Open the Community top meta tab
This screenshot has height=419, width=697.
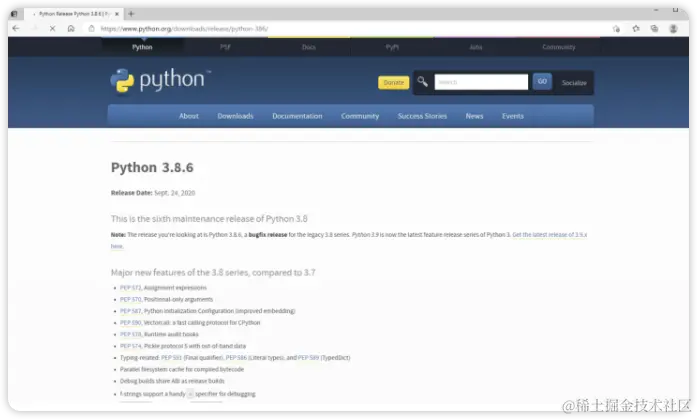coord(559,47)
